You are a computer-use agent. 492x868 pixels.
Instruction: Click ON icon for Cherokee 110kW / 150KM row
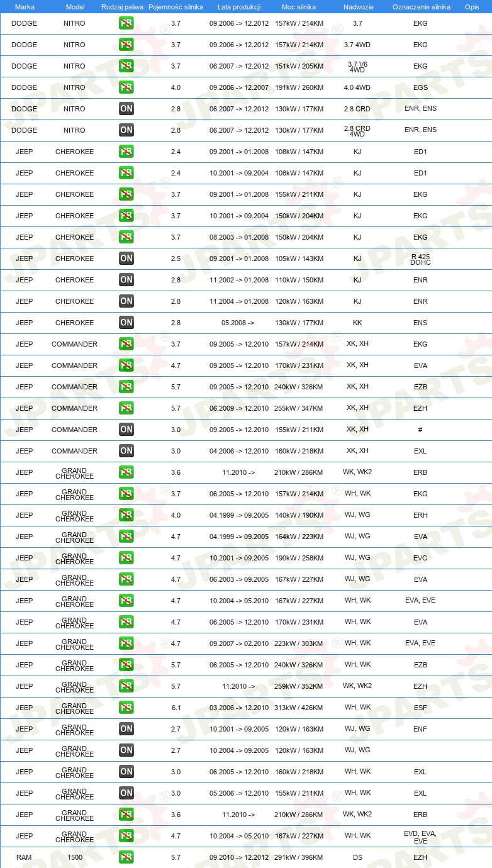126,280
